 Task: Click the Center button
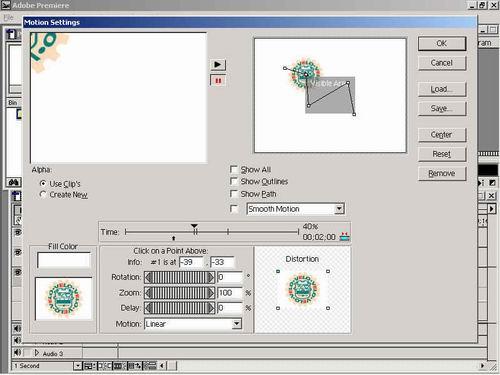click(442, 135)
